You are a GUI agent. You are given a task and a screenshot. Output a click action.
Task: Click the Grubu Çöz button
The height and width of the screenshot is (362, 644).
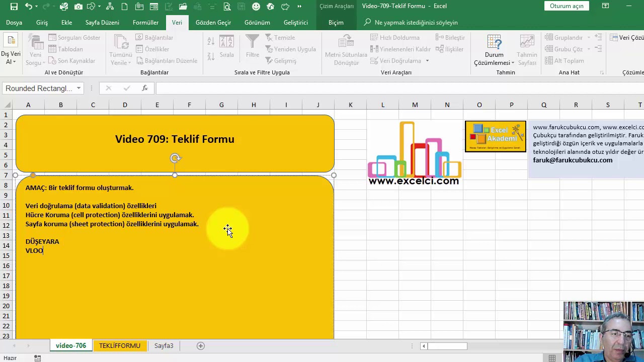coord(563,49)
